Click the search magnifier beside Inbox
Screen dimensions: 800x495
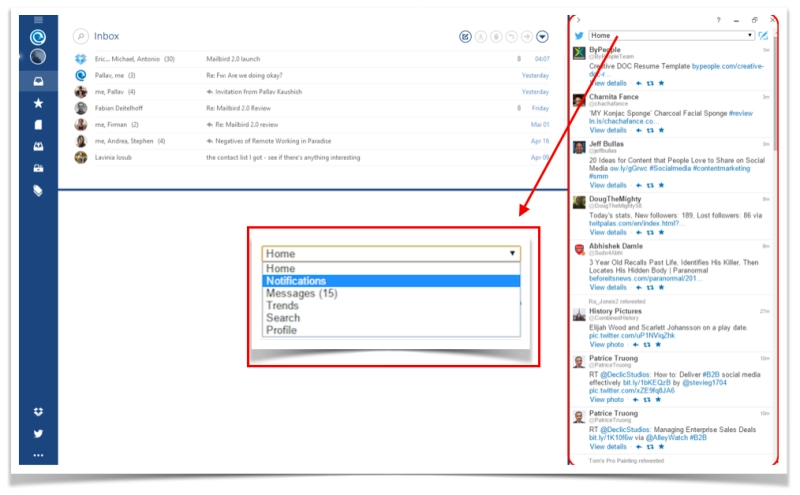pyautogui.click(x=81, y=36)
